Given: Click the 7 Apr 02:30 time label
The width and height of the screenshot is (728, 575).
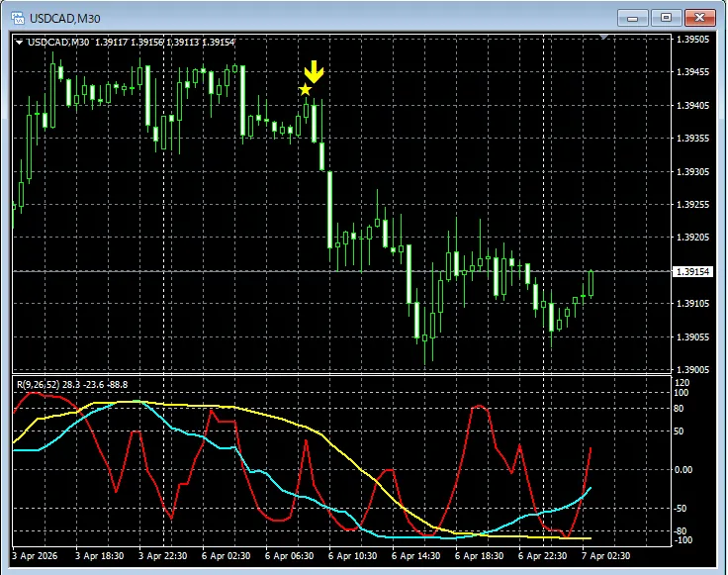Looking at the screenshot, I should [606, 556].
